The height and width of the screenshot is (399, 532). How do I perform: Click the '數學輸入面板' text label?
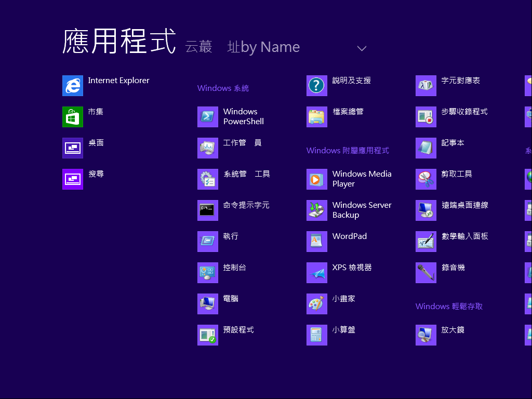(465, 236)
